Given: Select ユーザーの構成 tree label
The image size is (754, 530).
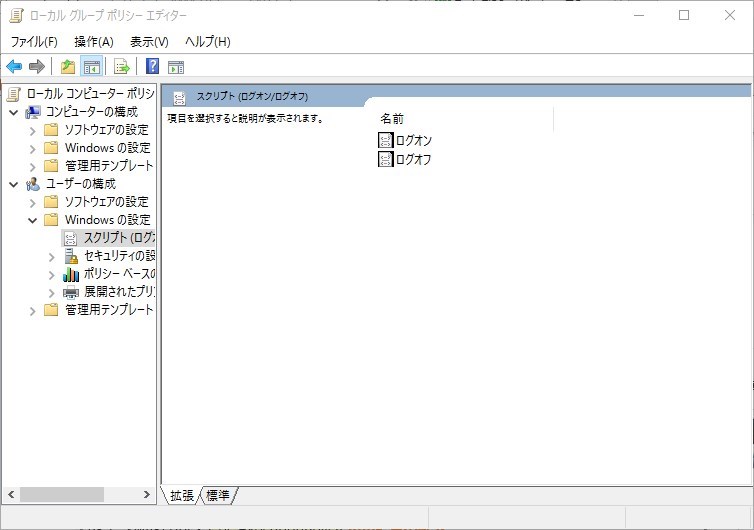Looking at the screenshot, I should coord(81,184).
